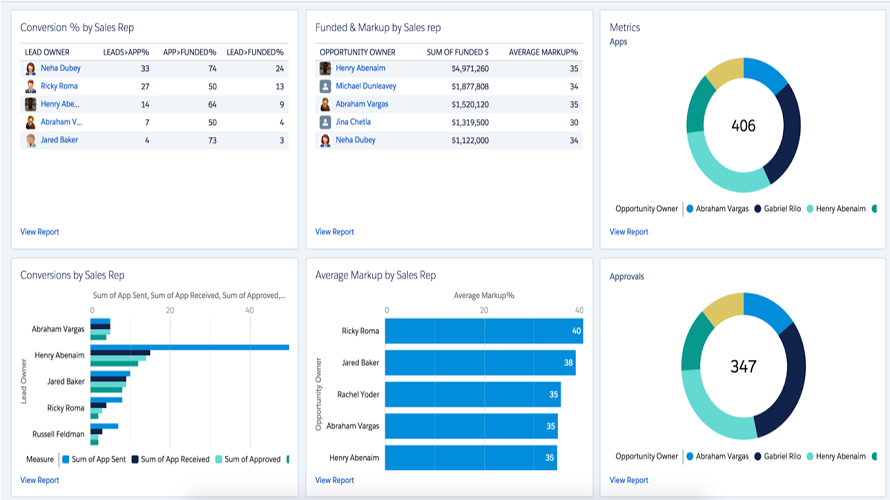Click Gabriel Rilo legend swatch in Apps chart

click(758, 209)
